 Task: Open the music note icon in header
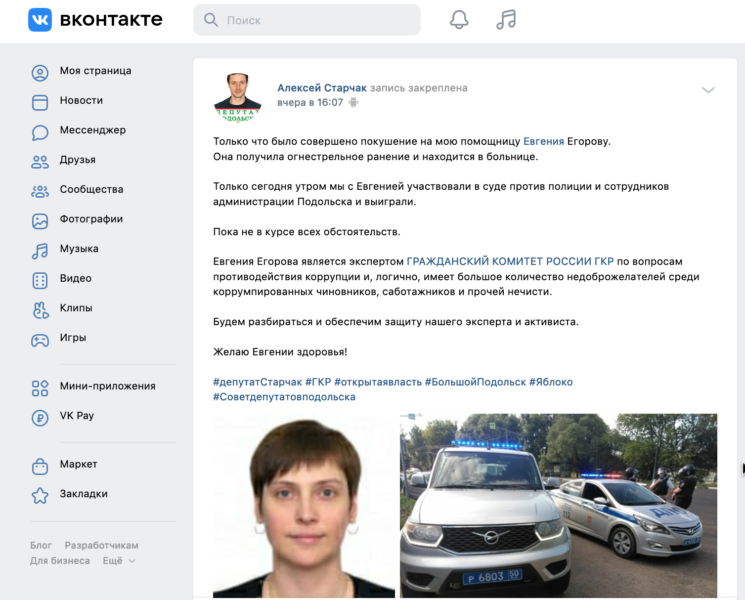pyautogui.click(x=506, y=20)
